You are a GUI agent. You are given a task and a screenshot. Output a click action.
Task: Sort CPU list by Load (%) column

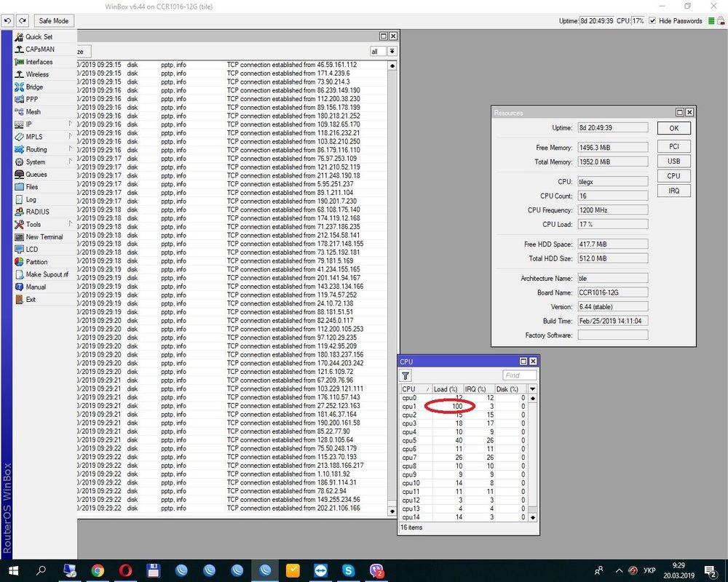pos(446,389)
